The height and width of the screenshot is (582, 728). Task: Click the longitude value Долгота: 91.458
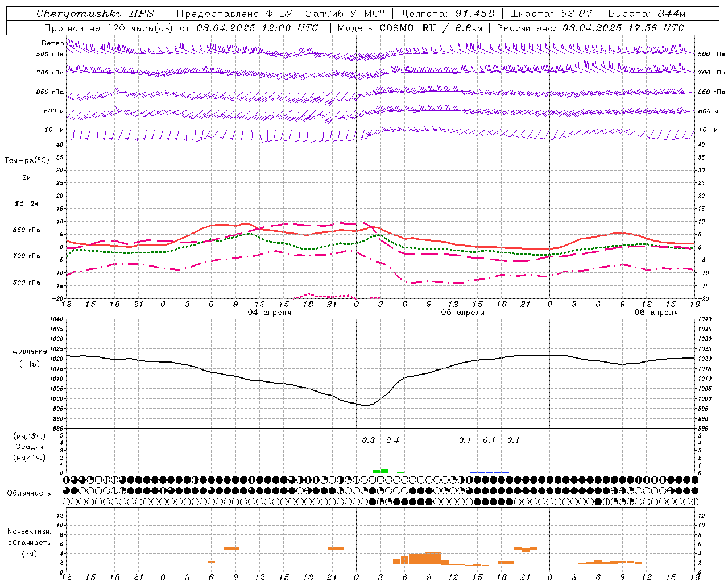[x=448, y=14]
